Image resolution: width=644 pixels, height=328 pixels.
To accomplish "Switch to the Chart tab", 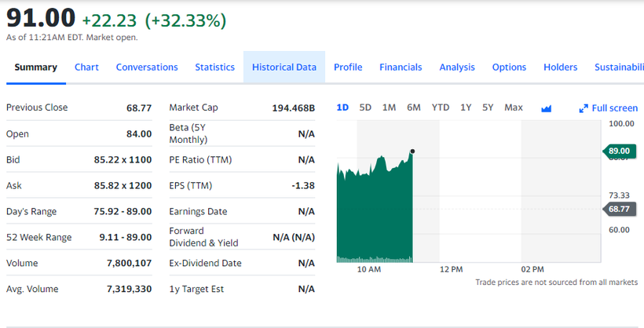I will (x=86, y=67).
